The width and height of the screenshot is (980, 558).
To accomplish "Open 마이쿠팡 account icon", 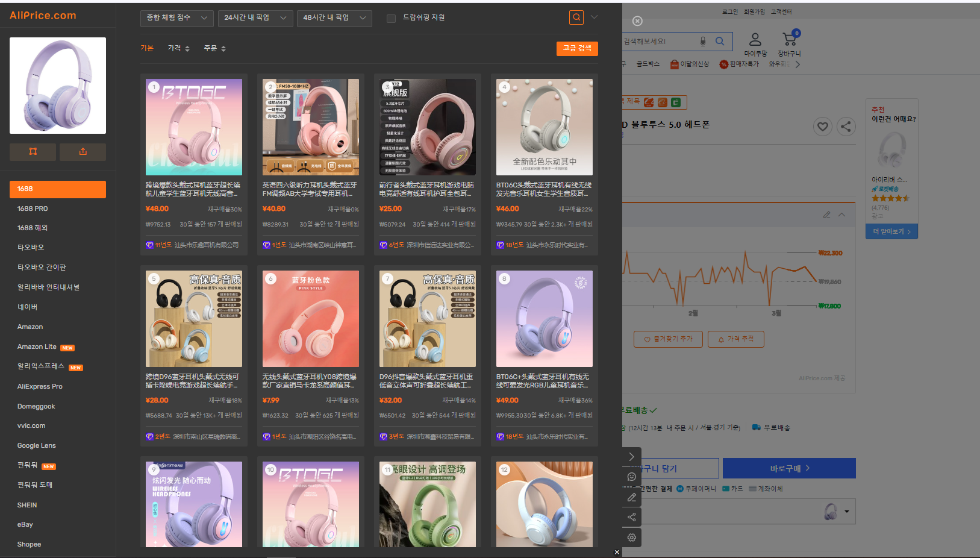I will pyautogui.click(x=755, y=39).
